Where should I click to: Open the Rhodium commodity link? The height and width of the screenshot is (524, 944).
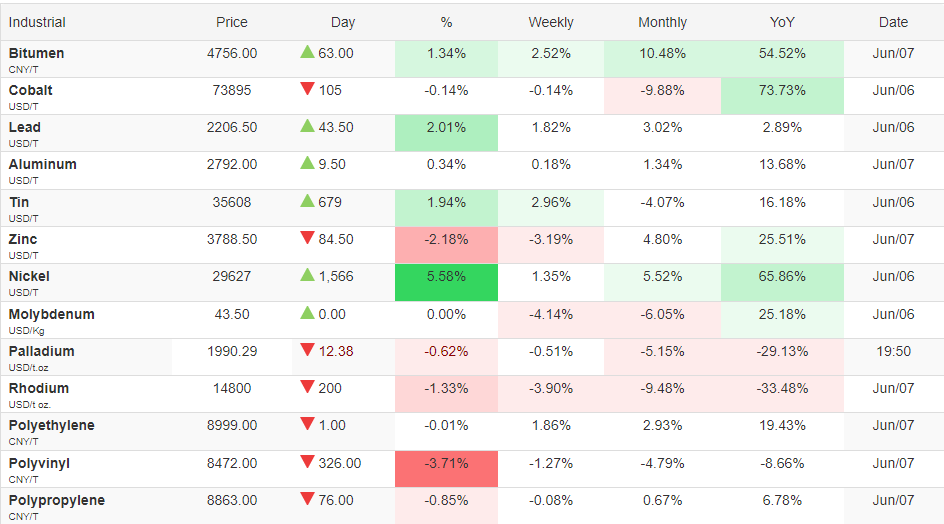coord(39,388)
